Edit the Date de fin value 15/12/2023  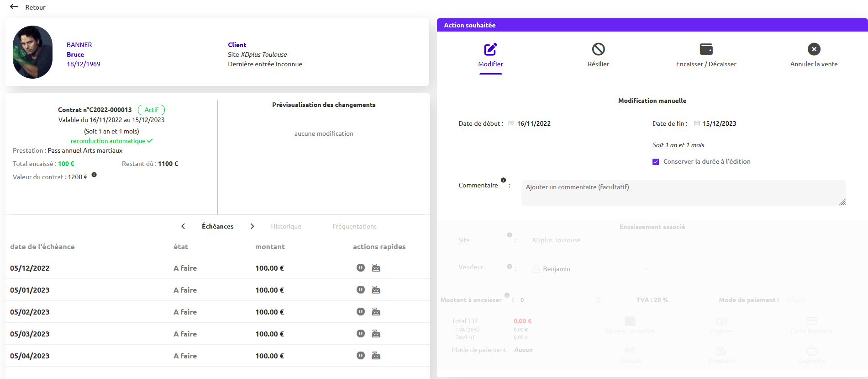pyautogui.click(x=719, y=123)
